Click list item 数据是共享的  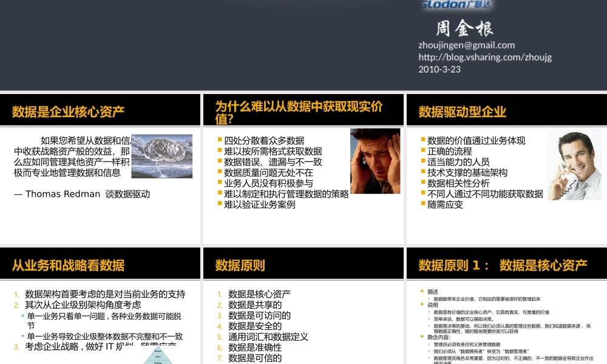[255, 305]
